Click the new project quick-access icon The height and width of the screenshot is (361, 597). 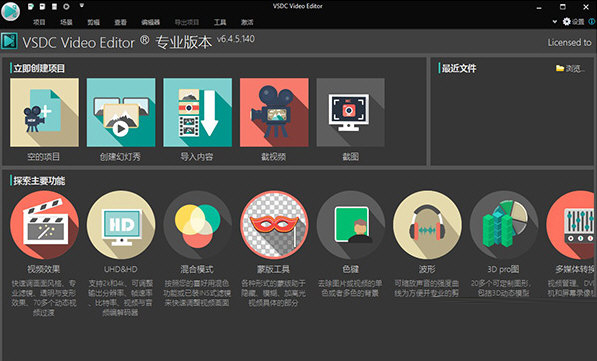point(31,6)
